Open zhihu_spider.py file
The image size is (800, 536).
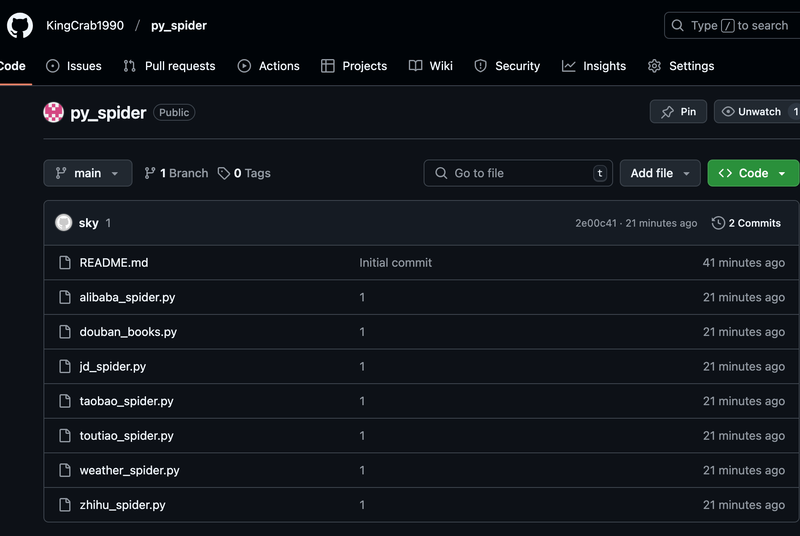click(x=122, y=505)
